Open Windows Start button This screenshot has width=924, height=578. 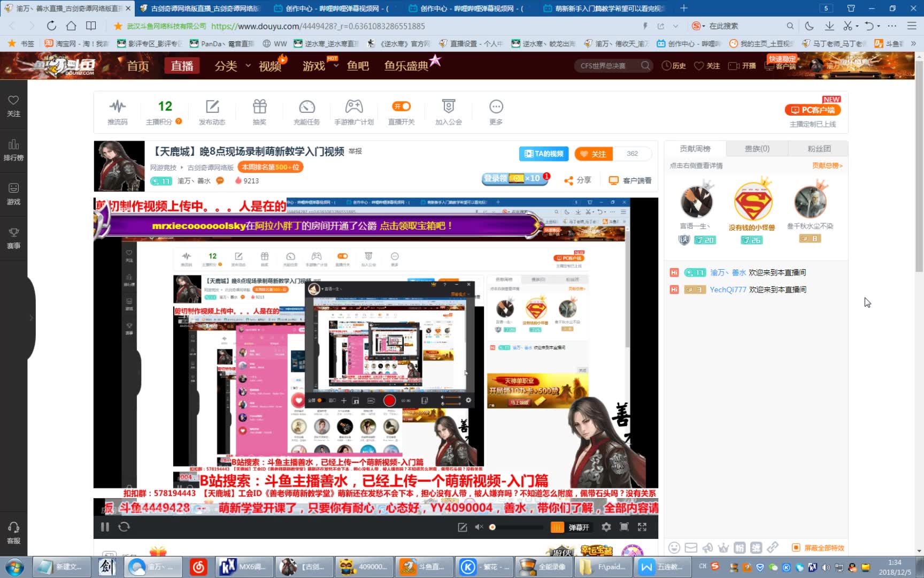[14, 567]
